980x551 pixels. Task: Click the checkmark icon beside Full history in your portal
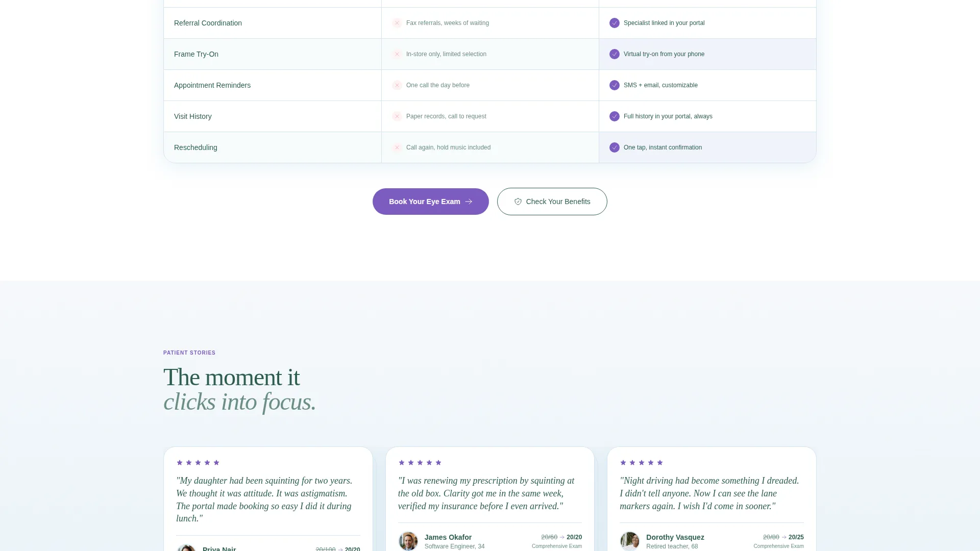(x=615, y=116)
